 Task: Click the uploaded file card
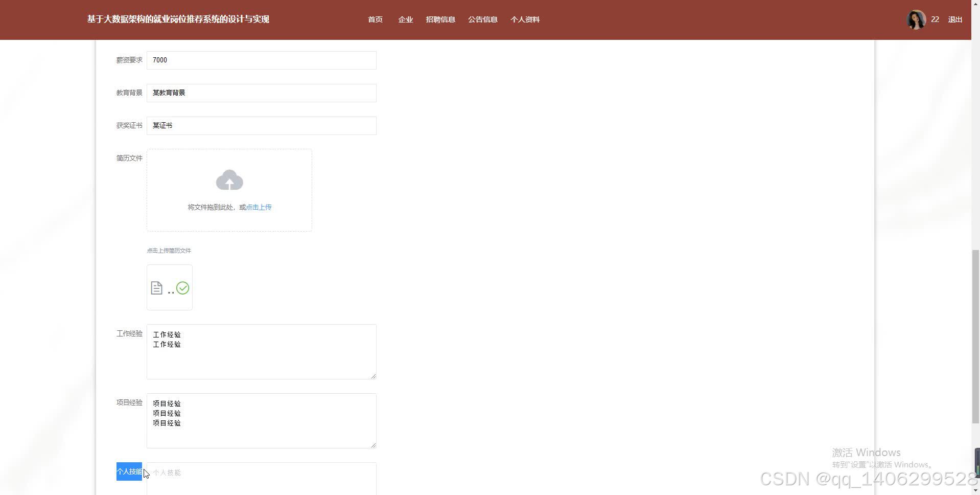[x=170, y=287]
